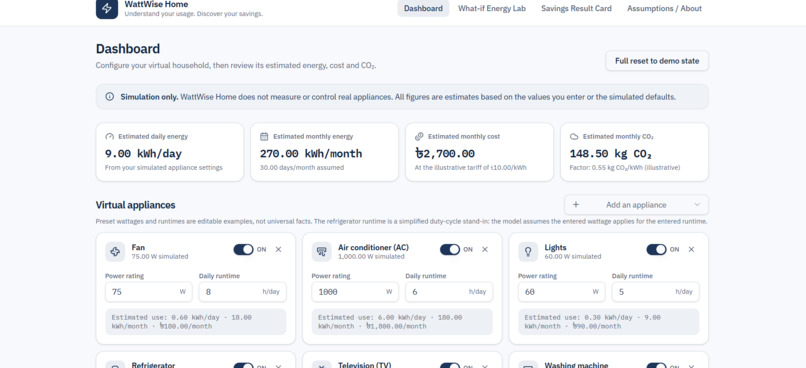This screenshot has height=368, width=806.
Task: Remove the Lights appliance with its X
Action: click(x=691, y=249)
